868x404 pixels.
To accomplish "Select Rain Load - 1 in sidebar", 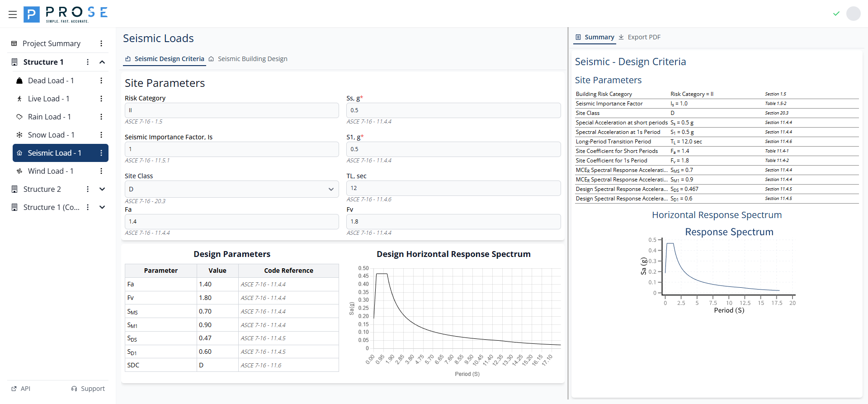I will (49, 117).
